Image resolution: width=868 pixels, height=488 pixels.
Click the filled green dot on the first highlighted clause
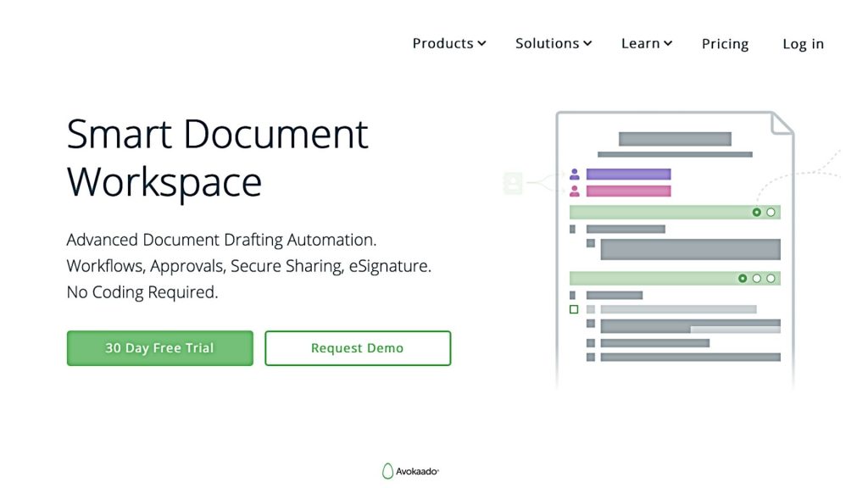757,213
